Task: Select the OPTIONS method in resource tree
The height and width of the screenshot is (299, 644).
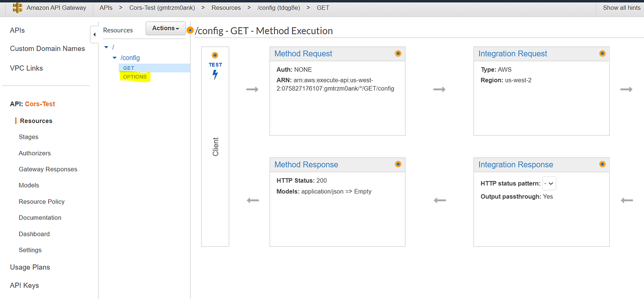Action: coord(135,77)
